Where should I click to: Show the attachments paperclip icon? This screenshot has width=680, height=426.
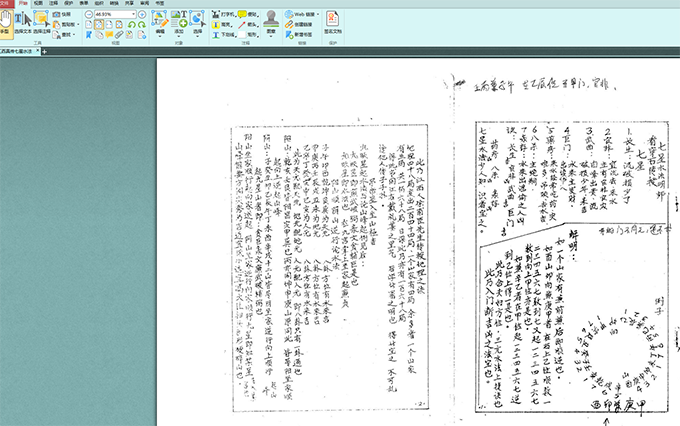pos(119,35)
